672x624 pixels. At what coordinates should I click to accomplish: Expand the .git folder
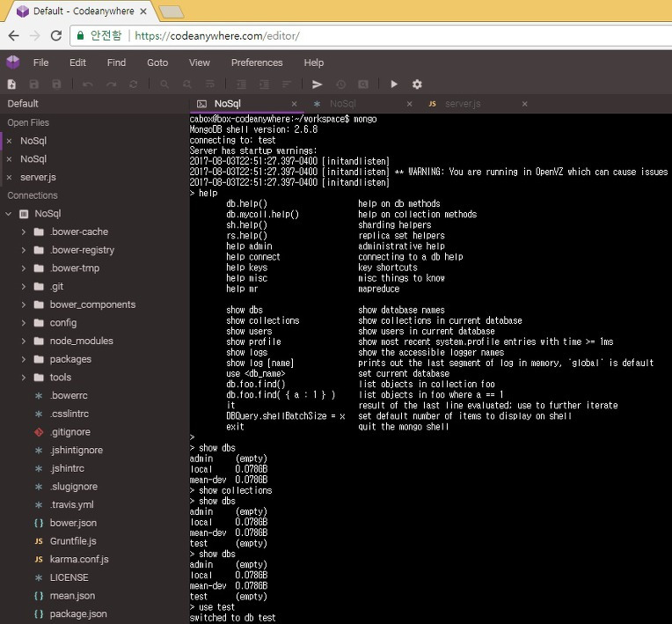[24, 287]
